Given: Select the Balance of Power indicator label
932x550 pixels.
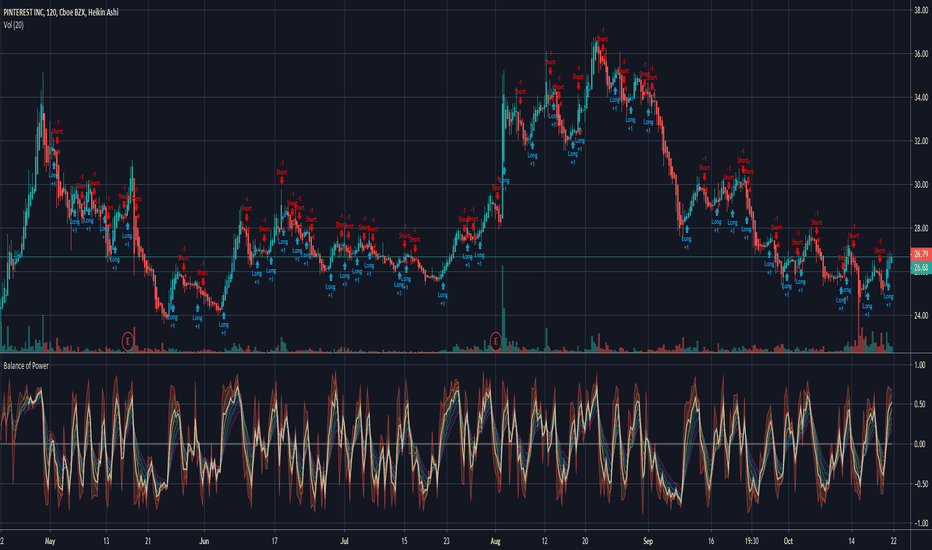Looking at the screenshot, I should tap(26, 366).
